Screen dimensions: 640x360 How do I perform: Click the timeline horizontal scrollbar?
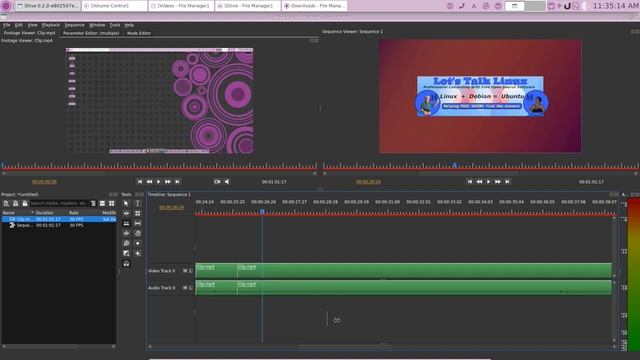click(x=345, y=347)
